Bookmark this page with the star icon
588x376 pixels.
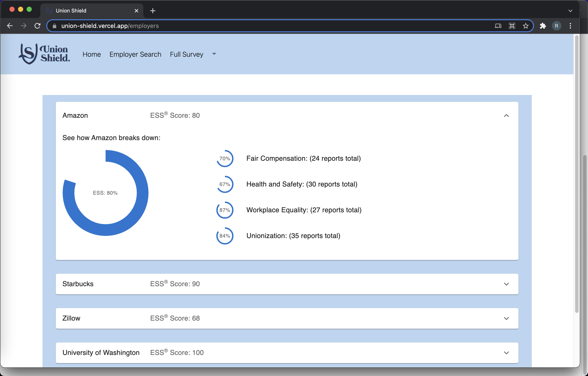click(526, 26)
